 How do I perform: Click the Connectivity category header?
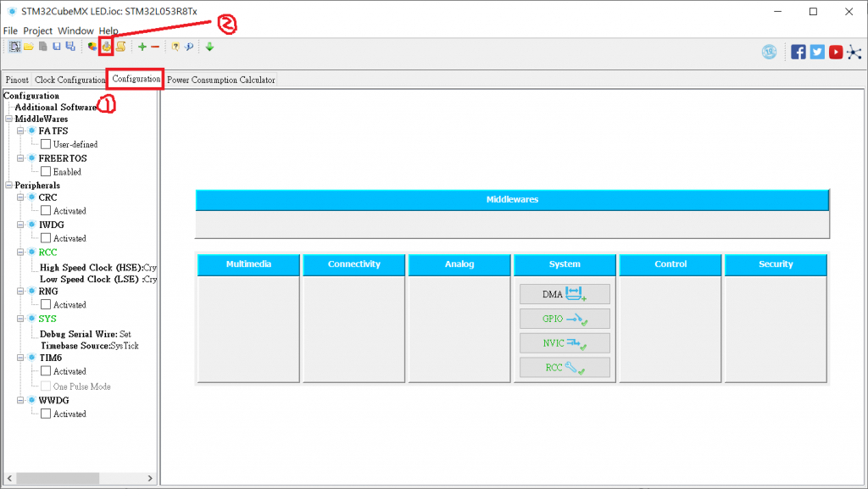point(354,264)
